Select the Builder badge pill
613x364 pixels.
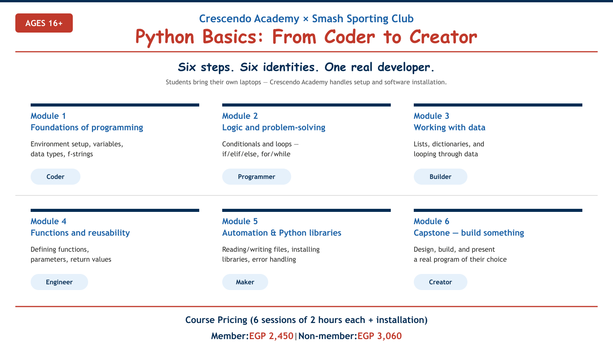point(441,177)
